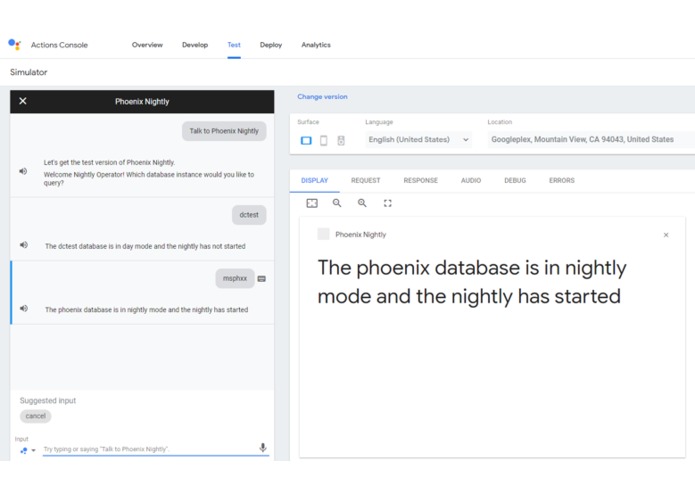This screenshot has height=494, width=695.
Task: Switch to the ERRORS tab
Action: click(562, 180)
